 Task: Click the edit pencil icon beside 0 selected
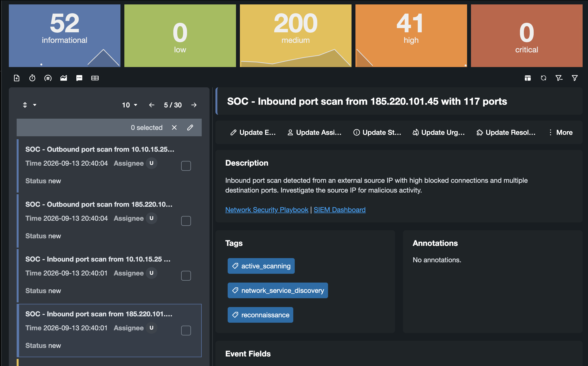tap(190, 127)
